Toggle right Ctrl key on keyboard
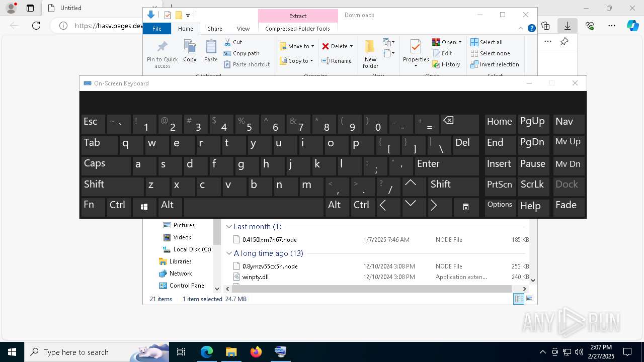The height and width of the screenshot is (362, 644). click(x=362, y=207)
